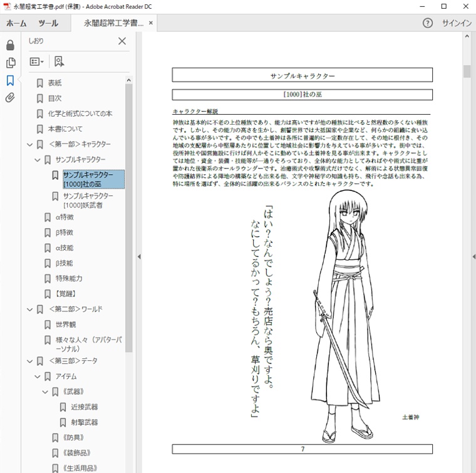Click the サインイン sign-in button
The width and height of the screenshot is (476, 473).
pyautogui.click(x=456, y=23)
